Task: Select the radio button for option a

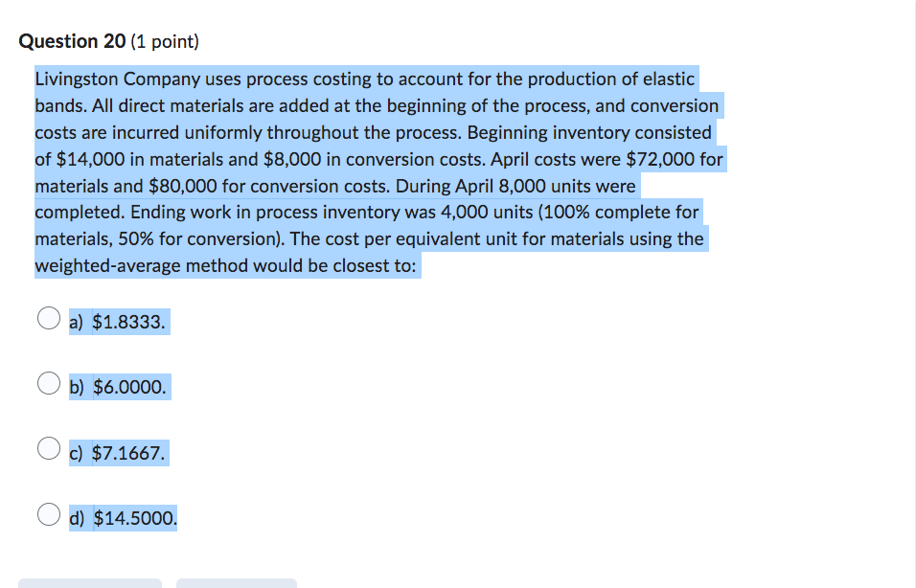Action: [x=48, y=317]
